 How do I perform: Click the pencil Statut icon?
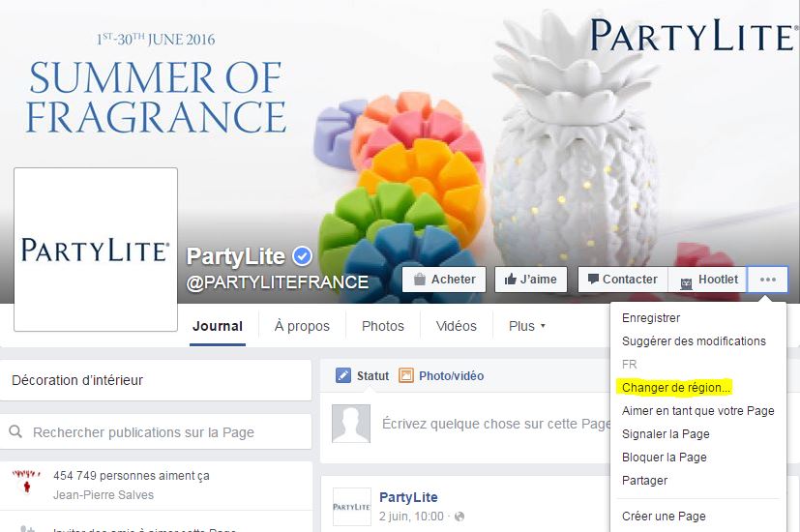343,376
